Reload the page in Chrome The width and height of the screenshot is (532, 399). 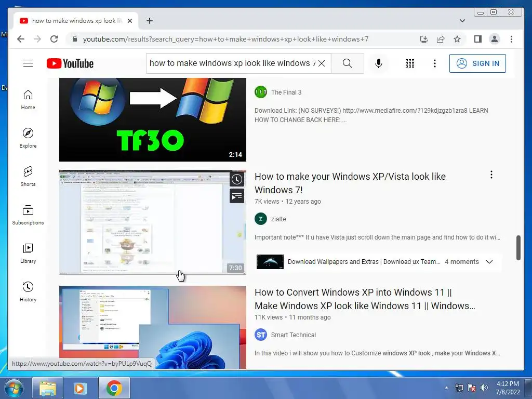point(54,39)
